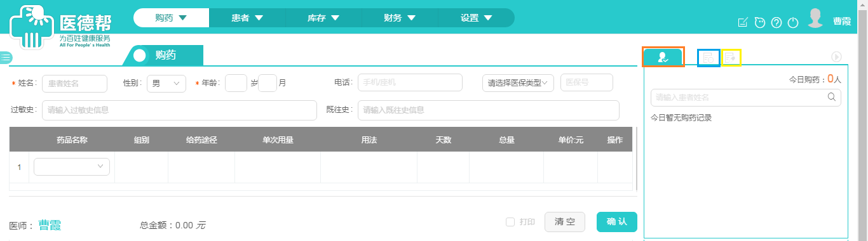Click the 今日暂无购药记录 message
Viewport: 868px width, 241px height.
click(x=681, y=117)
